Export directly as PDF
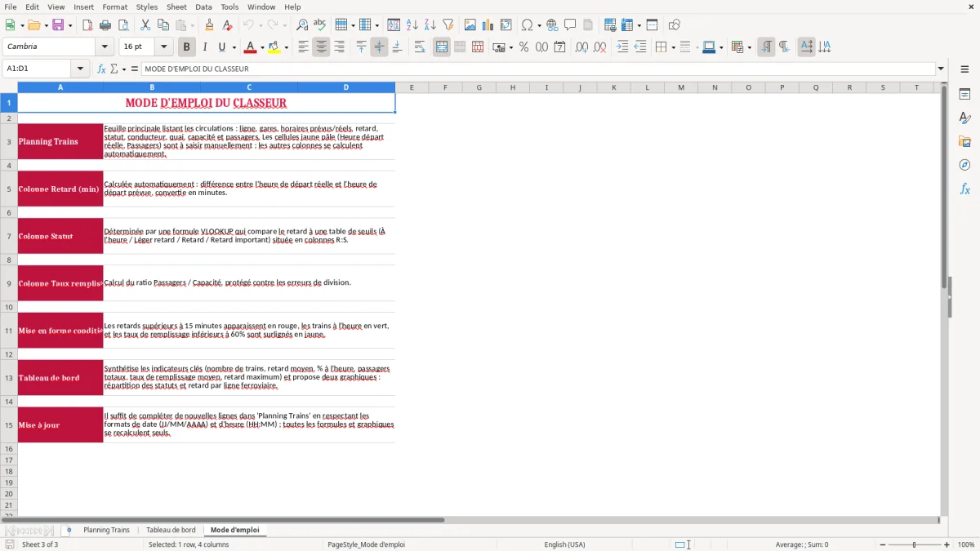 pos(87,25)
